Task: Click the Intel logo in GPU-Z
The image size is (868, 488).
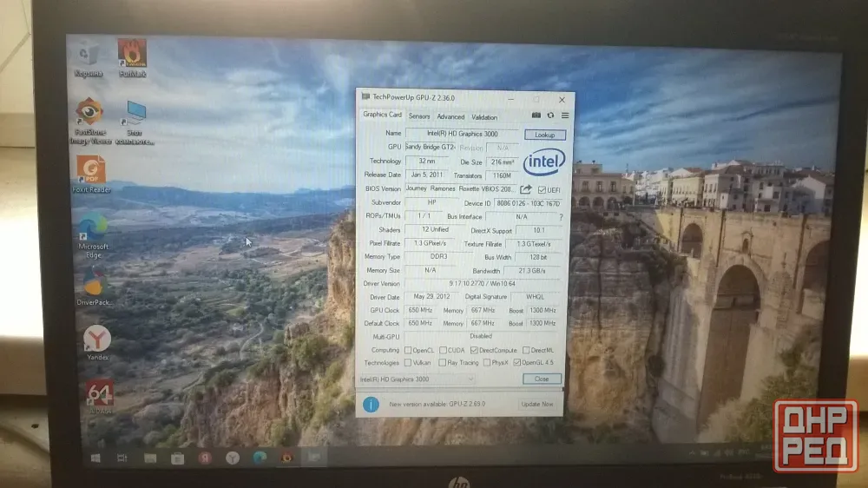Action: (544, 162)
